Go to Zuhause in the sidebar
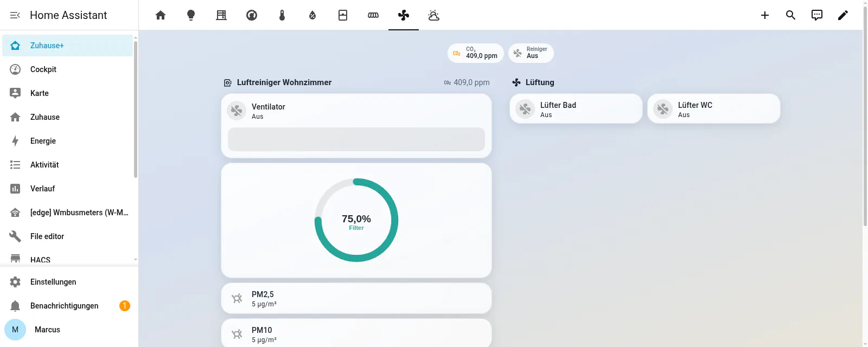 point(67,117)
